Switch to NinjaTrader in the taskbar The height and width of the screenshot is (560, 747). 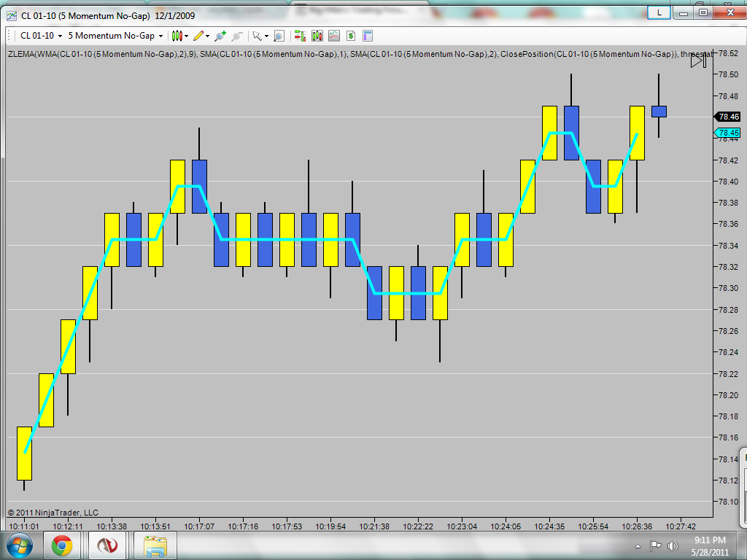pyautogui.click(x=107, y=545)
